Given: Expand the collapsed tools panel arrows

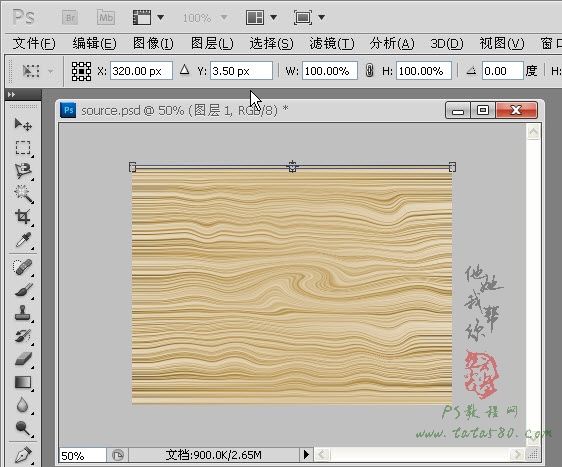Looking at the screenshot, I should [11, 95].
